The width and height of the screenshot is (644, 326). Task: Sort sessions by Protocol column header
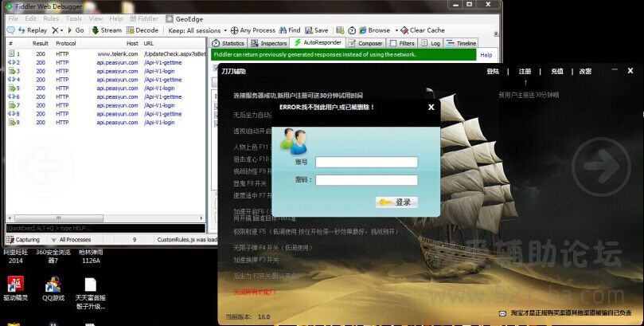[x=66, y=43]
